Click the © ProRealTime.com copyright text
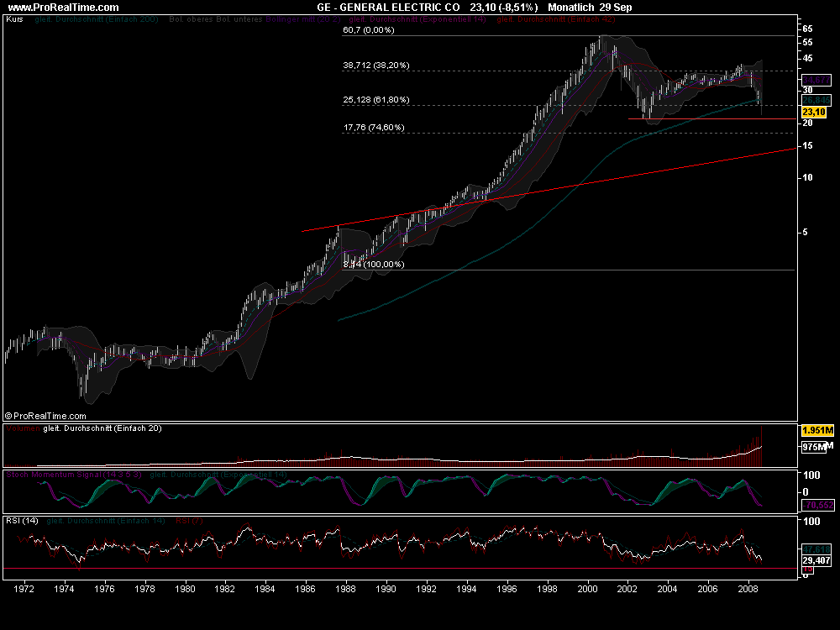This screenshot has width=840, height=630. (x=45, y=416)
